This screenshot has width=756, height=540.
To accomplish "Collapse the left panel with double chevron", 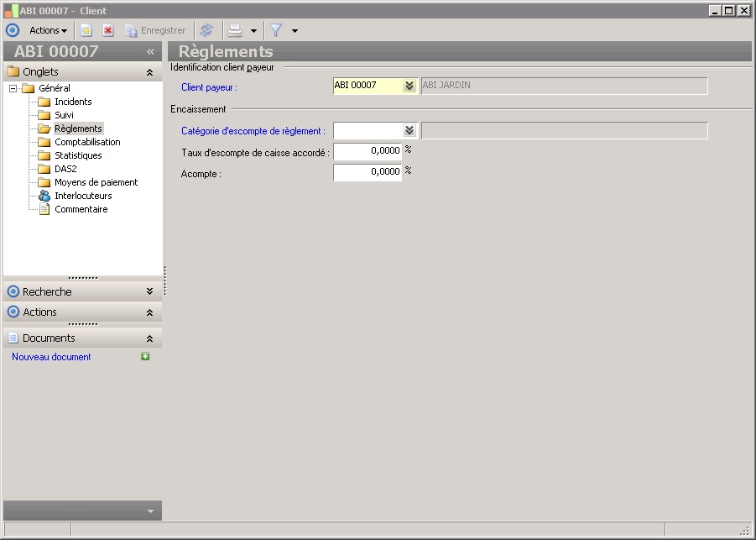I will click(x=150, y=51).
